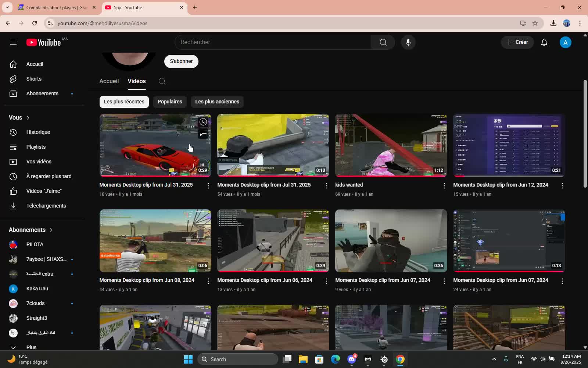
Task: Switch to the Accueil channel tab
Action: (x=109, y=81)
